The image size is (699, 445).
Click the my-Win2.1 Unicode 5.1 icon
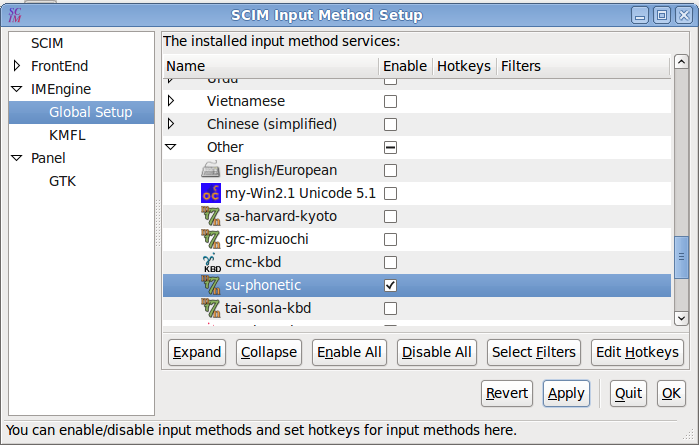coord(210,193)
